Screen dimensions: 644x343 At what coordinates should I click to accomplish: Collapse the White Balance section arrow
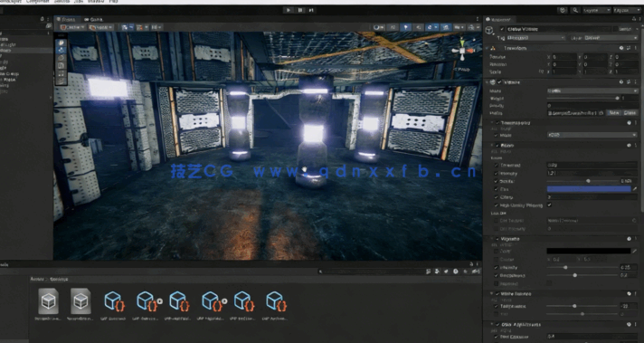click(492, 294)
